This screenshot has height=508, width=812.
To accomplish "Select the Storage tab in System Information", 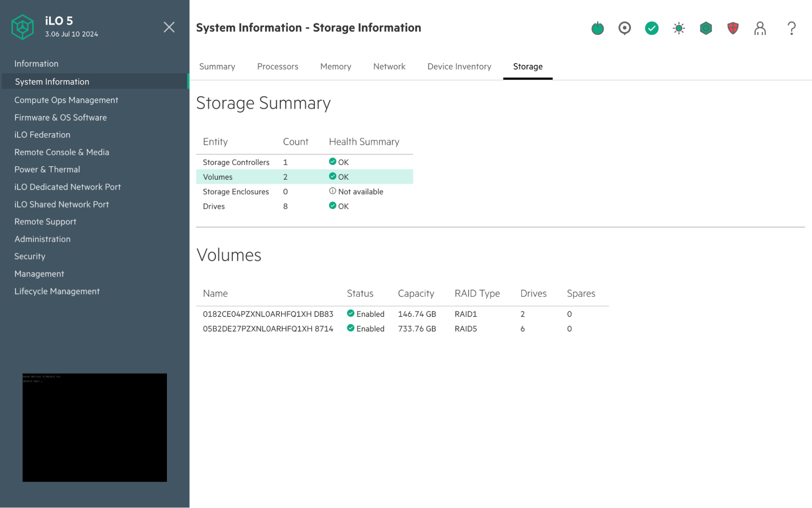I will tap(528, 66).
